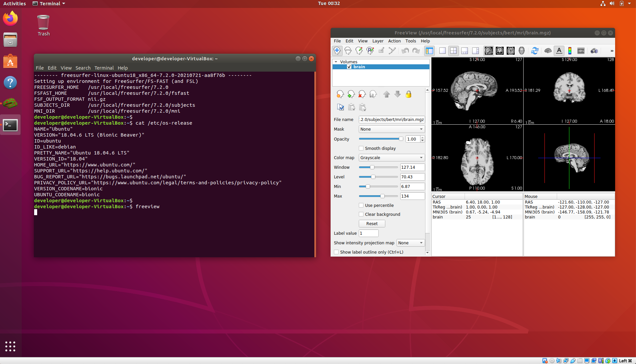Open the Color map Grayscale dropdown
Screen dimensions: 636x364
coord(391,158)
